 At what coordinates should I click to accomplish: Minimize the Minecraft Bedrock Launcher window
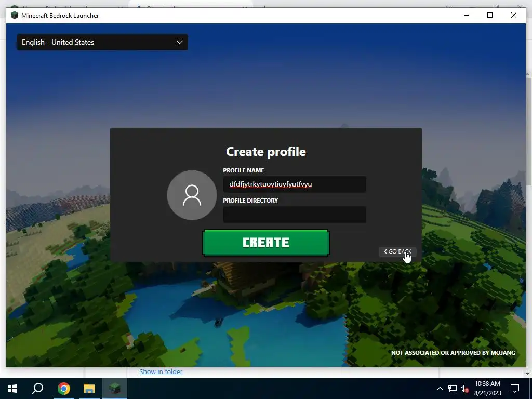pyautogui.click(x=467, y=15)
